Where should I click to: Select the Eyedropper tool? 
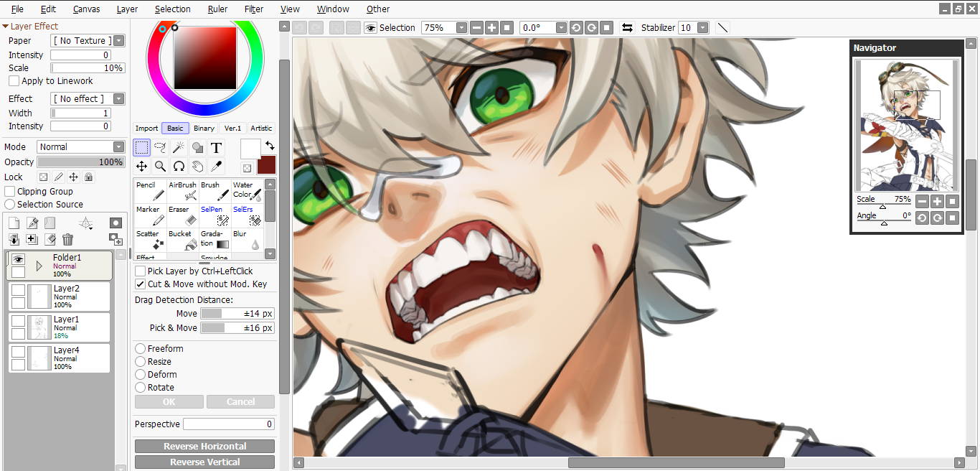coord(217,167)
